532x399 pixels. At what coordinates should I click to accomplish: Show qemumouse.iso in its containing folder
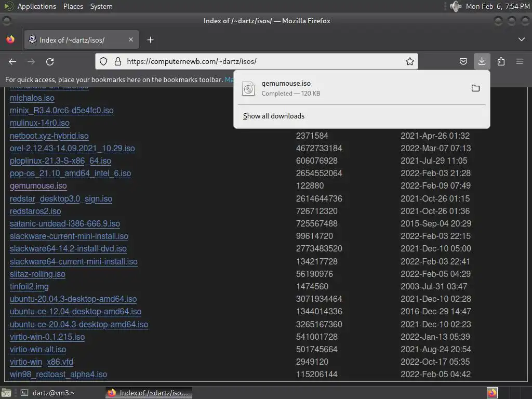pos(476,88)
